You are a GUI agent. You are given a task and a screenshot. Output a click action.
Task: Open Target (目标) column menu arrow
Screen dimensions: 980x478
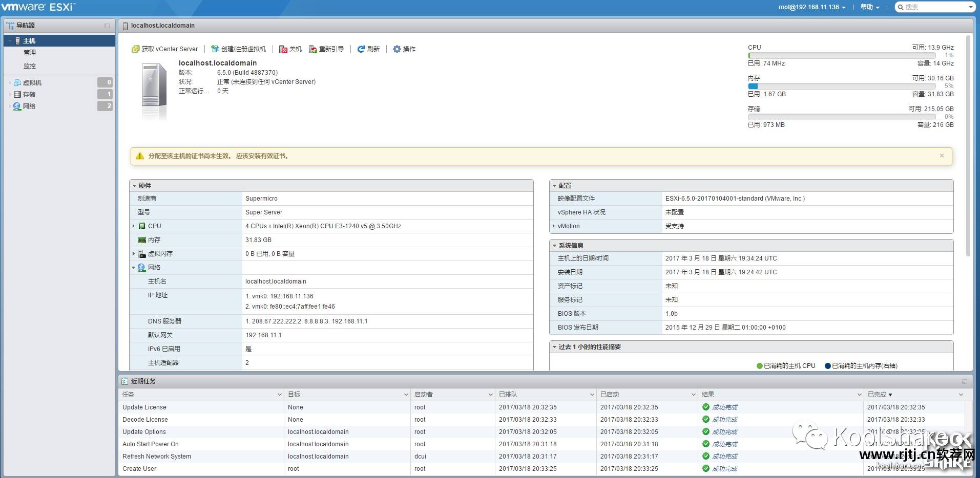(406, 395)
